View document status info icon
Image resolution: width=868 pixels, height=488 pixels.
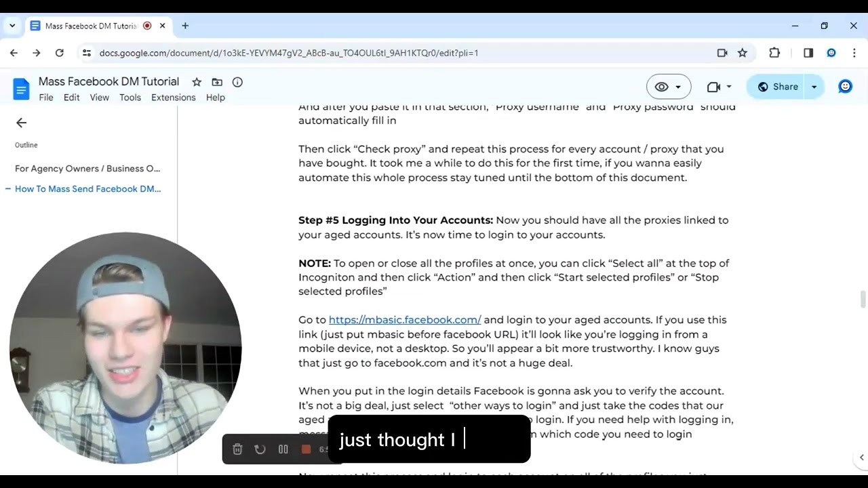(x=237, y=82)
